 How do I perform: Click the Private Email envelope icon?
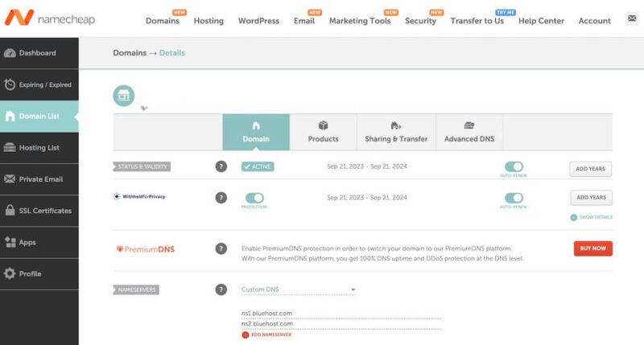[x=10, y=179]
